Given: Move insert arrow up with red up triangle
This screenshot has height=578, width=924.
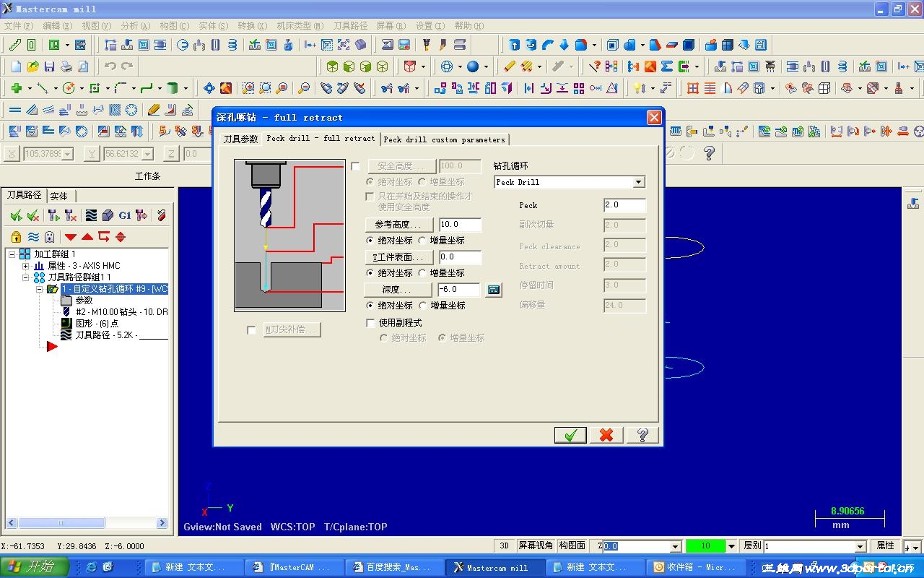Looking at the screenshot, I should pyautogui.click(x=87, y=237).
